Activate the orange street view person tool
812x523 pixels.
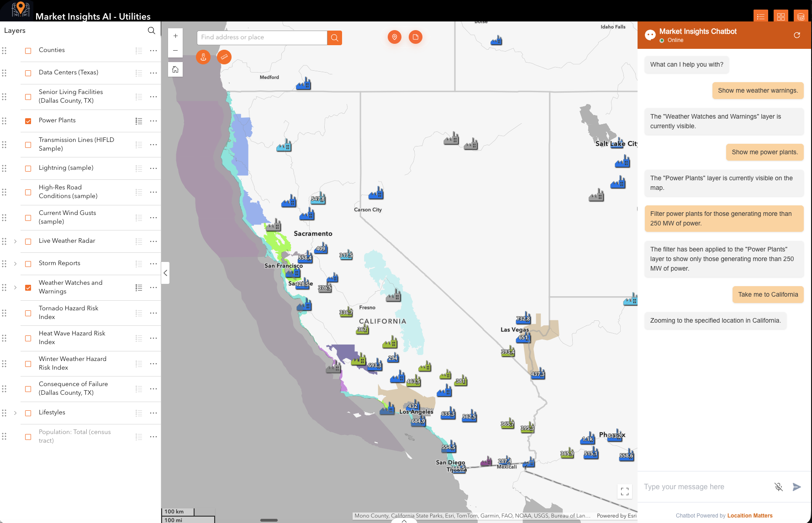click(203, 57)
